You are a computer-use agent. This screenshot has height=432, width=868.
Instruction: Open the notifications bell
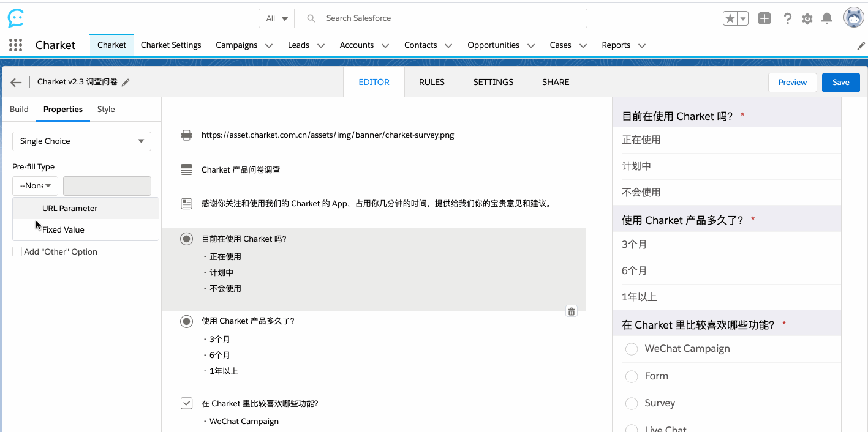point(827,19)
